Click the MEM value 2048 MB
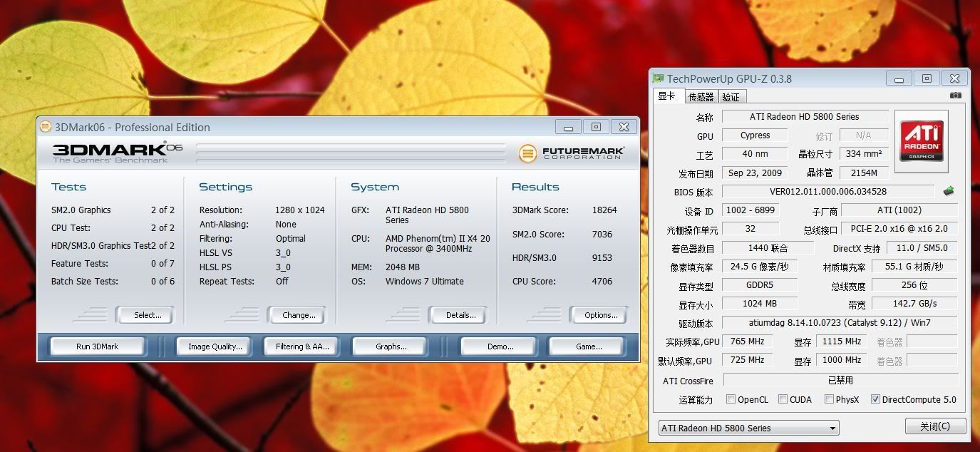Screen dimensions: 980x452 tap(403, 267)
